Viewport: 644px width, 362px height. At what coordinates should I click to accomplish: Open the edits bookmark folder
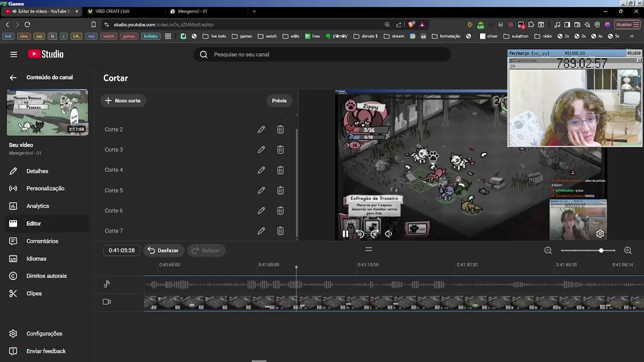tap(291, 36)
